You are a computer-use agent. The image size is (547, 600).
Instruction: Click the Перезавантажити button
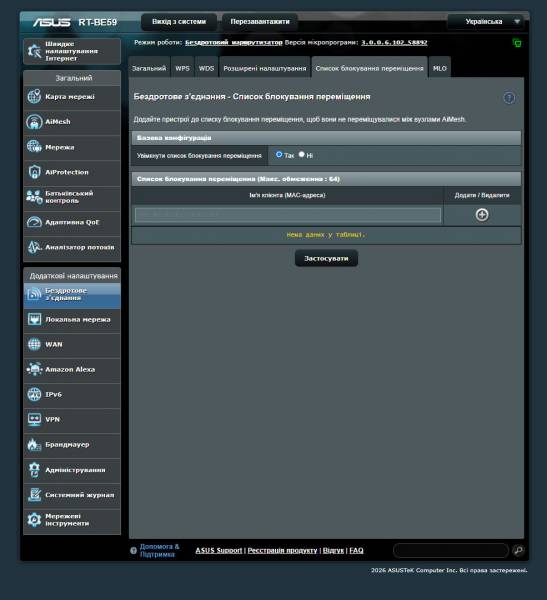[x=260, y=22]
